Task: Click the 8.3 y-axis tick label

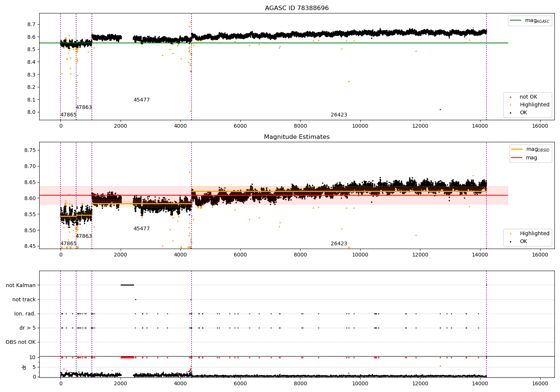Action: (x=31, y=75)
